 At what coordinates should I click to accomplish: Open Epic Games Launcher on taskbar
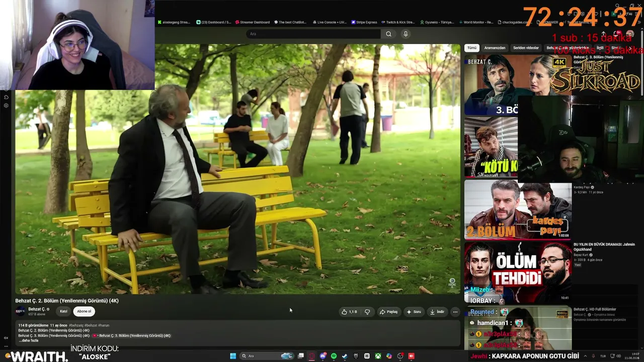coord(356,356)
